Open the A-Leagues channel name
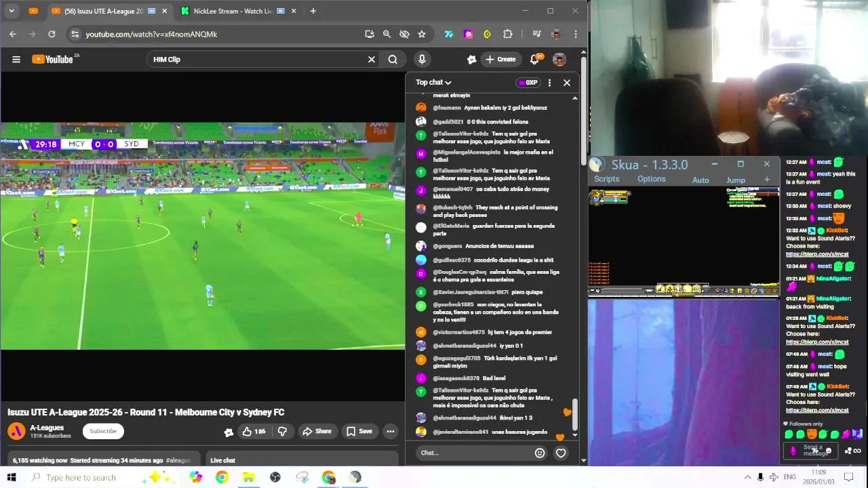Screen dimensions: 868x488 click(47, 428)
